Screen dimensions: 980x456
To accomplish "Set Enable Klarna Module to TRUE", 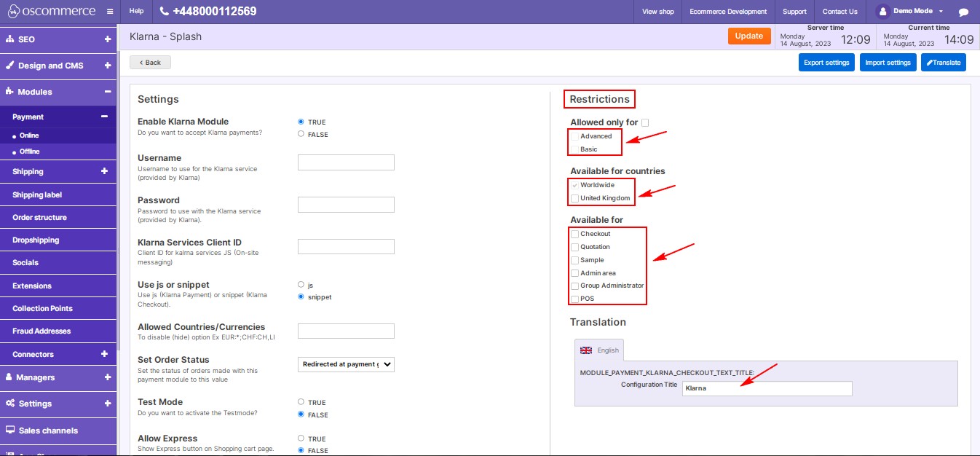I will tap(301, 122).
